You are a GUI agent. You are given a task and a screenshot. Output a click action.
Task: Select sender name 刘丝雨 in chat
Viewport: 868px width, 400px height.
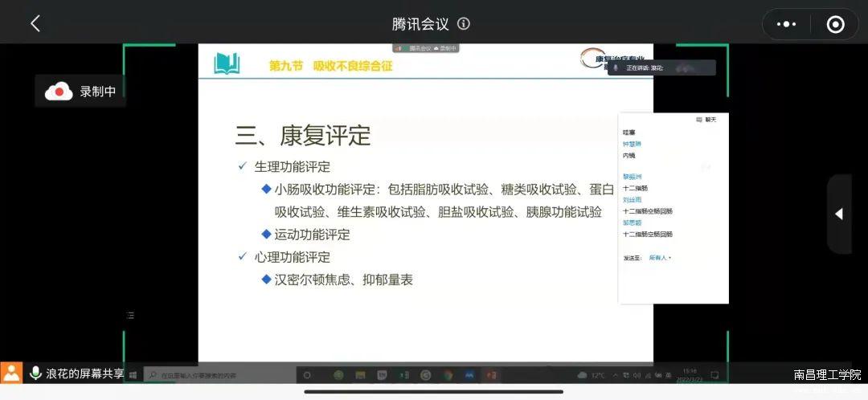pyautogui.click(x=632, y=199)
